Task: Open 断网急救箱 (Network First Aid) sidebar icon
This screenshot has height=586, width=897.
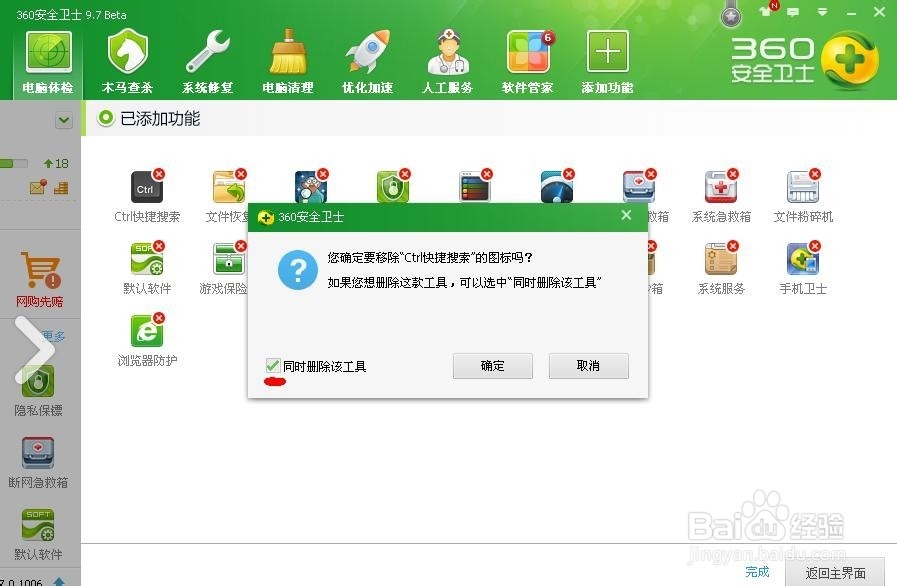Action: pyautogui.click(x=40, y=460)
